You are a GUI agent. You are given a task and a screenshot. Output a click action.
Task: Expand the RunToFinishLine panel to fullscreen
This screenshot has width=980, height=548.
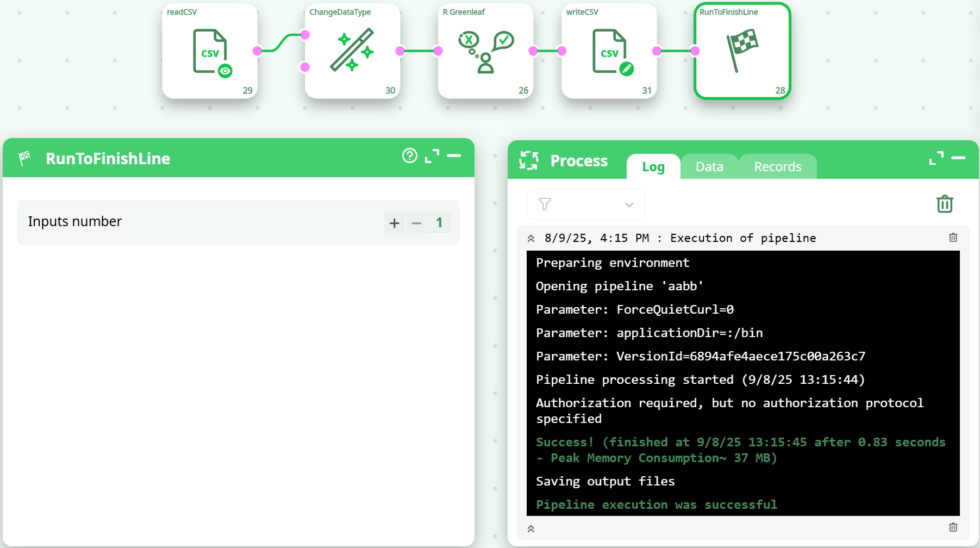[x=432, y=156]
